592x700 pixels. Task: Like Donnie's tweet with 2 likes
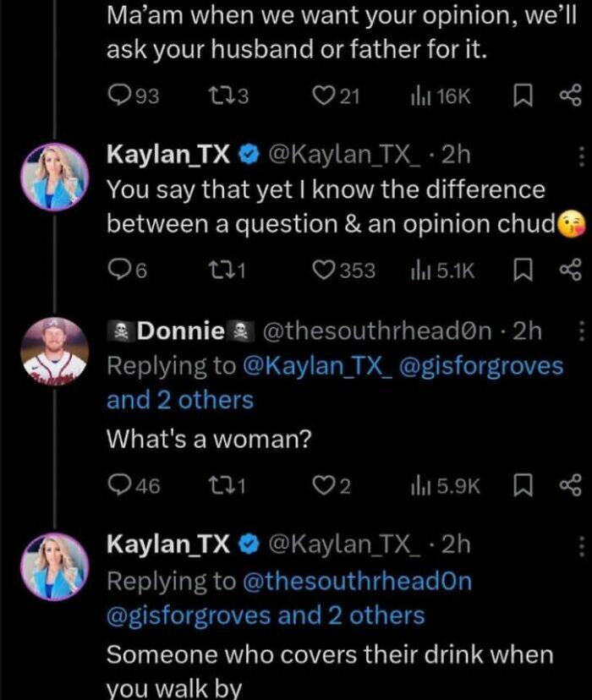pyautogui.click(x=321, y=484)
